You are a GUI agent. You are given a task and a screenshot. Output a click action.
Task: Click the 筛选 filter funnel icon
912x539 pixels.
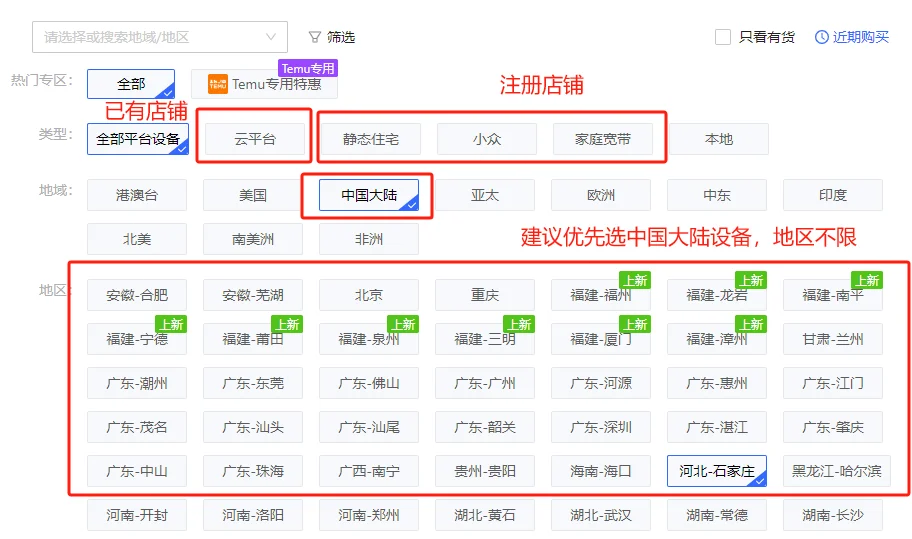(x=314, y=37)
